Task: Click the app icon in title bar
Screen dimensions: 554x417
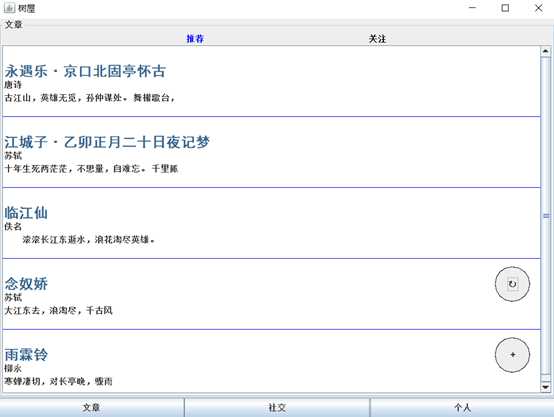Action: point(9,8)
